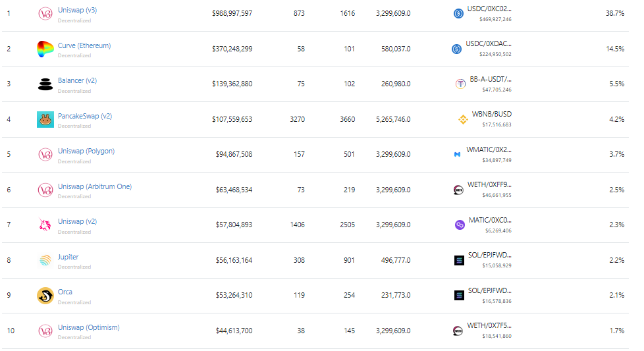Select SOL/EPJFWD... pair in Jupiter row

pyautogui.click(x=489, y=256)
